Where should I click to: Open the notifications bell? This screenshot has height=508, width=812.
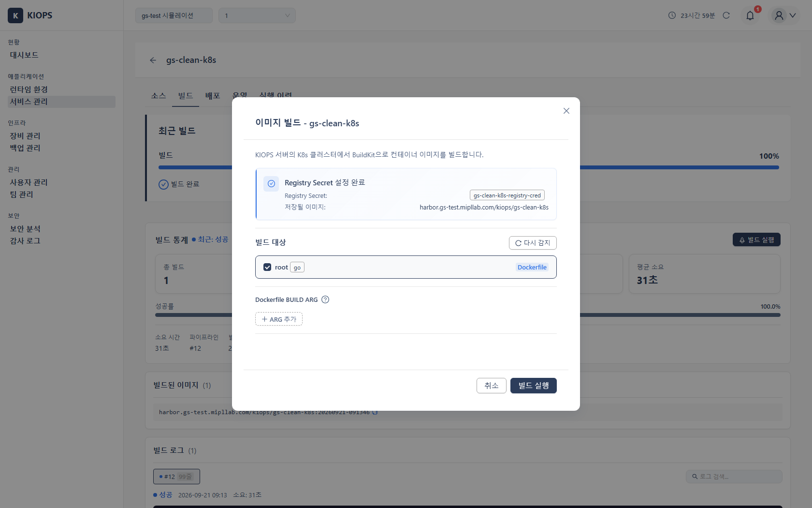click(x=750, y=15)
